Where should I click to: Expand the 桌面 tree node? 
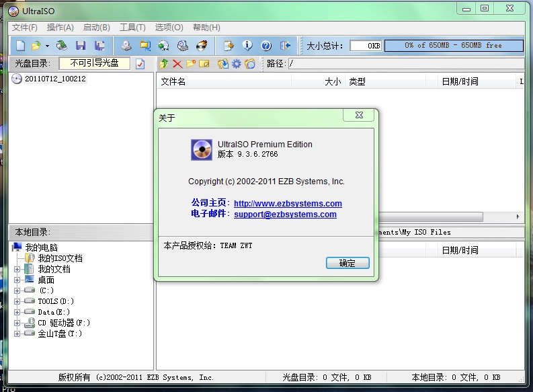(x=17, y=280)
